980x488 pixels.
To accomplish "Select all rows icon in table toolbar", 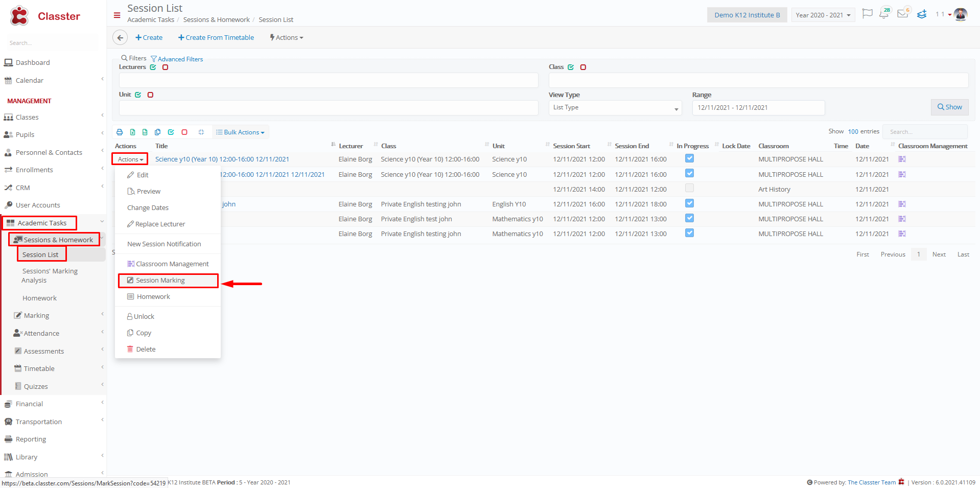I will (171, 132).
